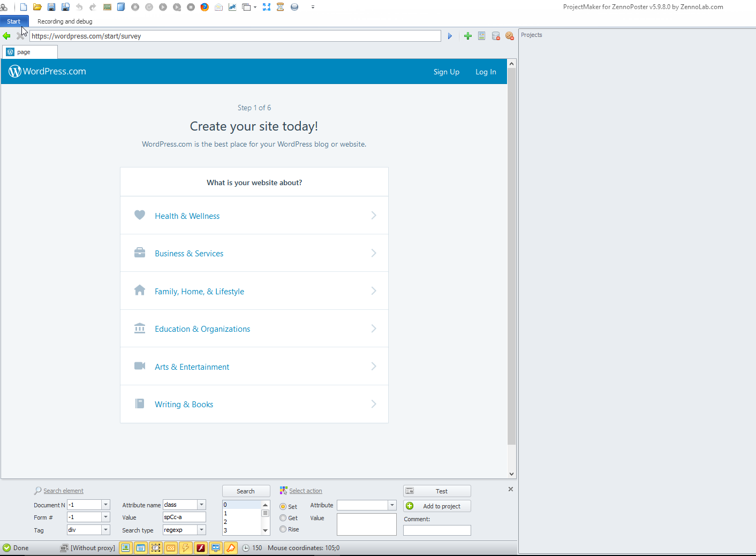Open the Tag dropdown arrow
Screen dimensions: 756x556
coord(106,530)
